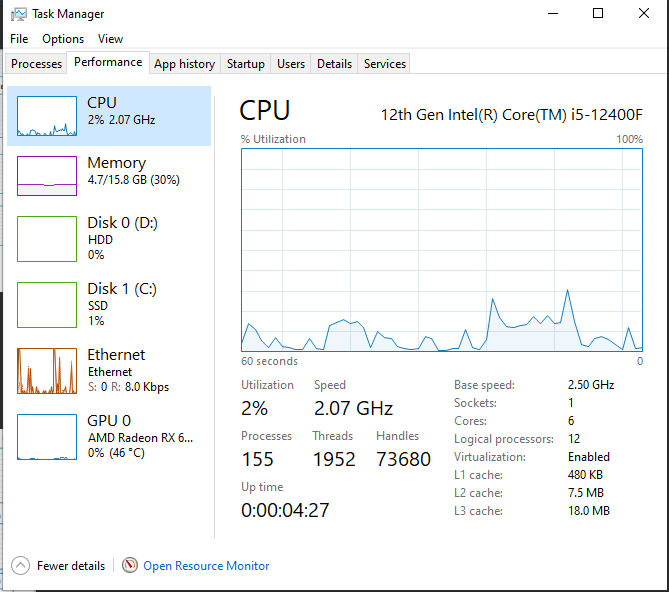Select the Memory mini graph thumbnail
Viewport: 669px width, 592px height.
pyautogui.click(x=47, y=176)
